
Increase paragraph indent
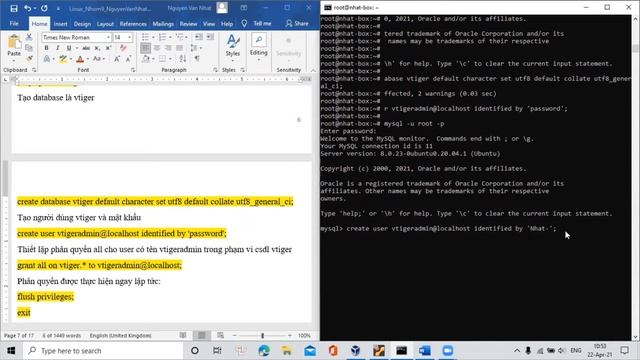210,37
